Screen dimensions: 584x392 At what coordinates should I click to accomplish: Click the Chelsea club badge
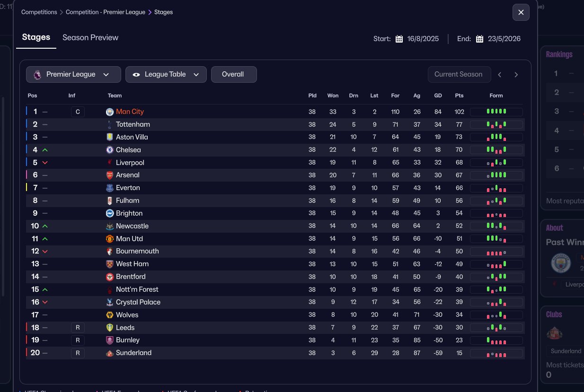(x=110, y=150)
